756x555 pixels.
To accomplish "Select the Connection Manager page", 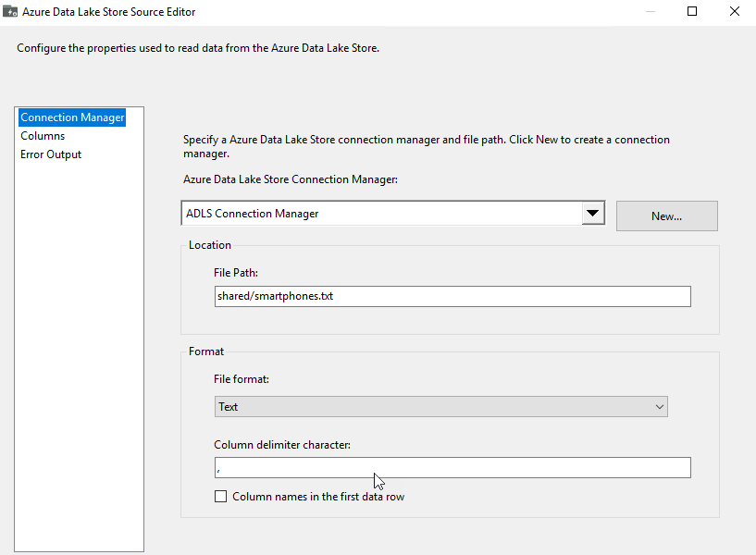I will (72, 117).
